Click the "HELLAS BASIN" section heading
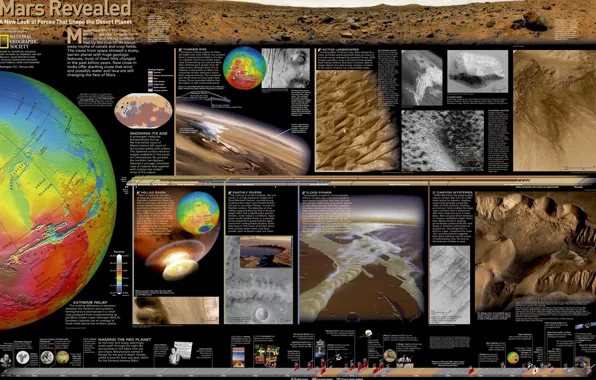This screenshot has width=596, height=380. click(x=153, y=193)
